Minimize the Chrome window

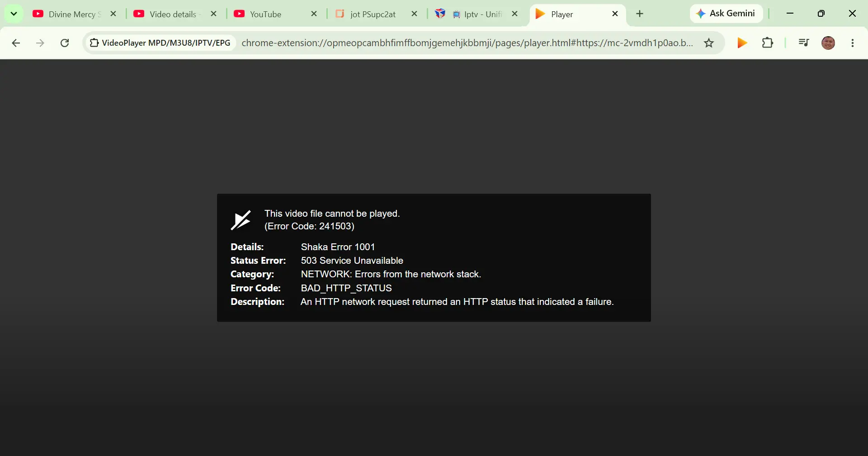tap(790, 14)
